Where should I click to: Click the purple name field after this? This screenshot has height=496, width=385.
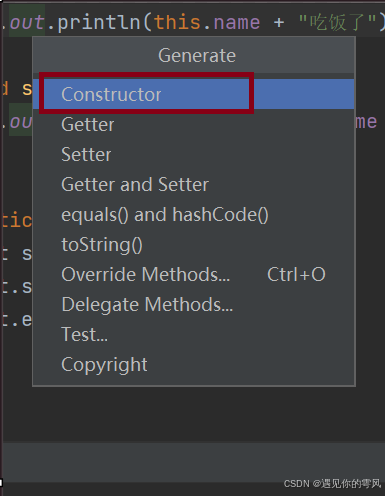click(x=236, y=23)
